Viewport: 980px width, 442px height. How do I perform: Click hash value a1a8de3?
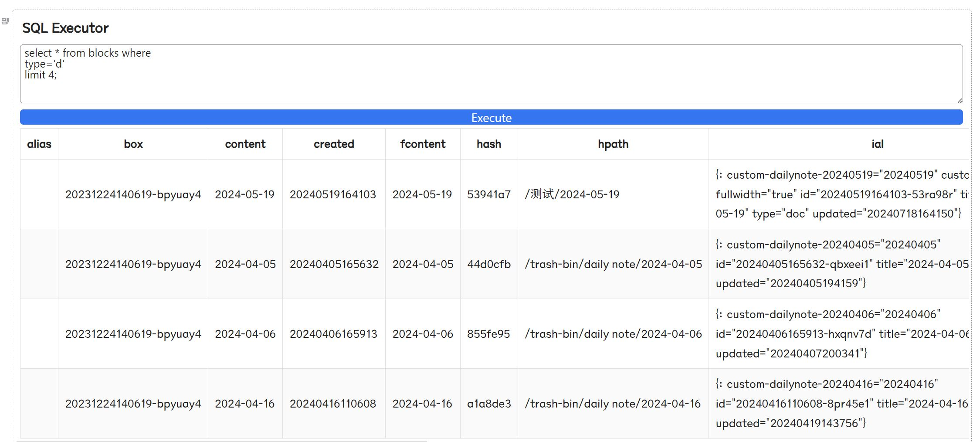click(x=489, y=404)
